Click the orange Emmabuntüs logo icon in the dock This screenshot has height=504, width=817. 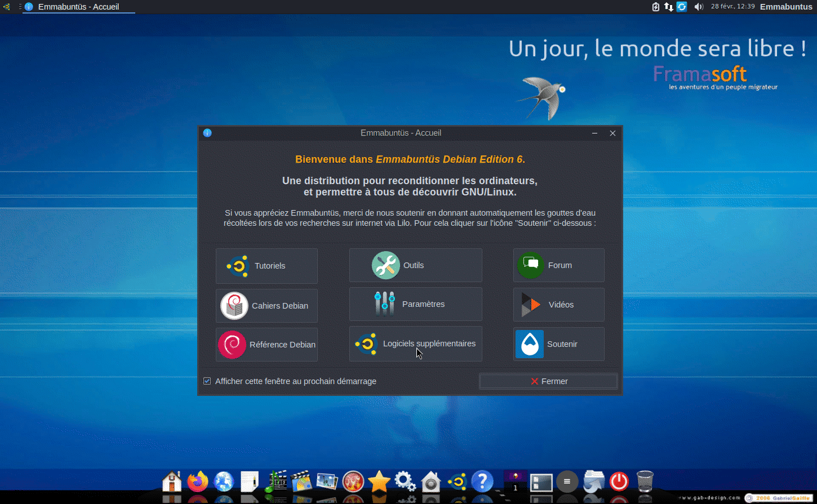tap(456, 481)
